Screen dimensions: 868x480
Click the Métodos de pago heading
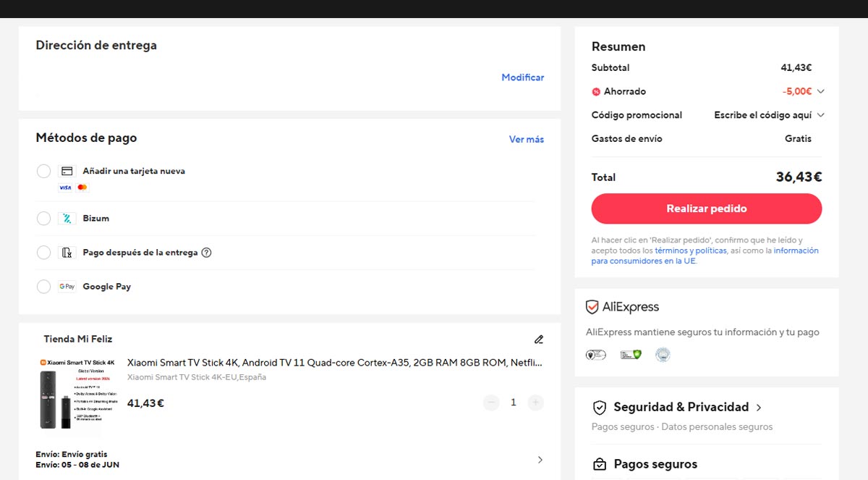pyautogui.click(x=86, y=138)
